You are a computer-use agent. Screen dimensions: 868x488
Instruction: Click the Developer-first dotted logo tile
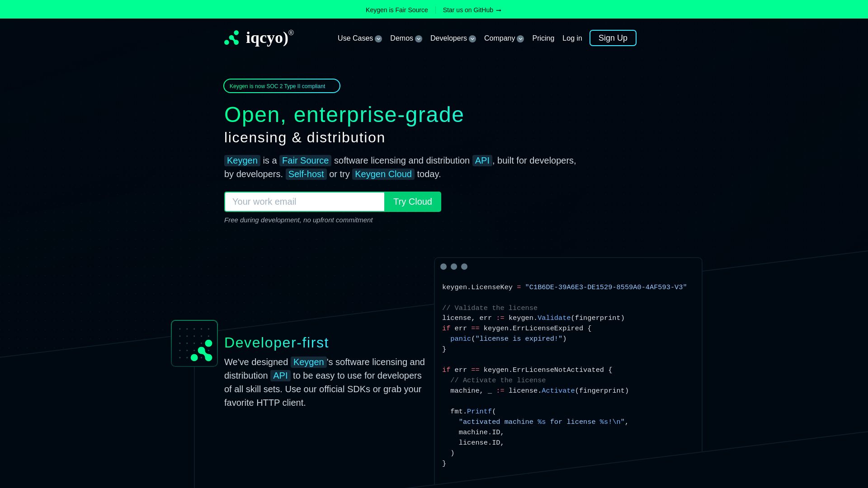pos(194,343)
